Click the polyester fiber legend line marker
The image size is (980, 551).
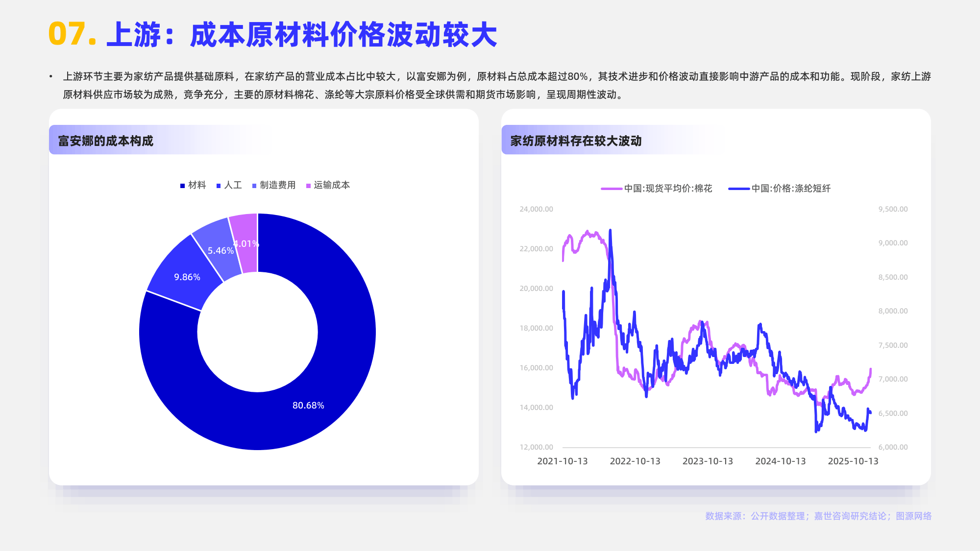point(738,189)
